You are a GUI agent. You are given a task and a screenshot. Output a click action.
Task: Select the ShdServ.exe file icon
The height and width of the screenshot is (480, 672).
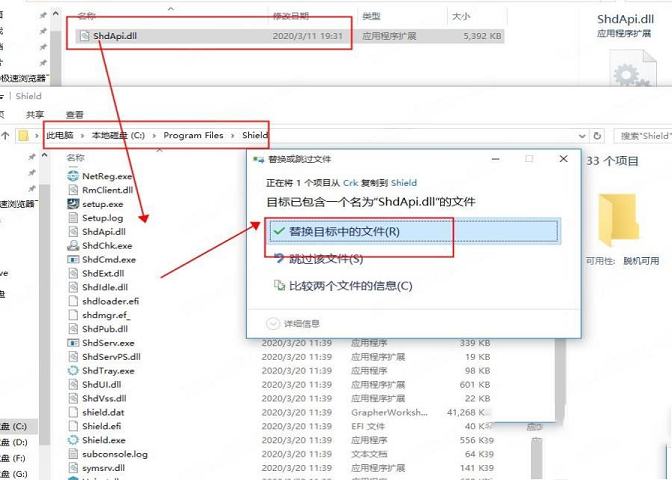pos(73,343)
